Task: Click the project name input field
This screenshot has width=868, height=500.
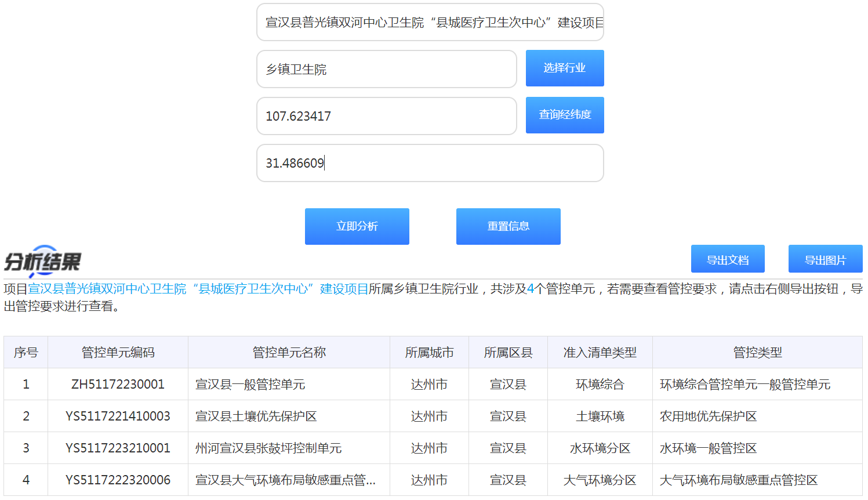Action: pos(430,22)
